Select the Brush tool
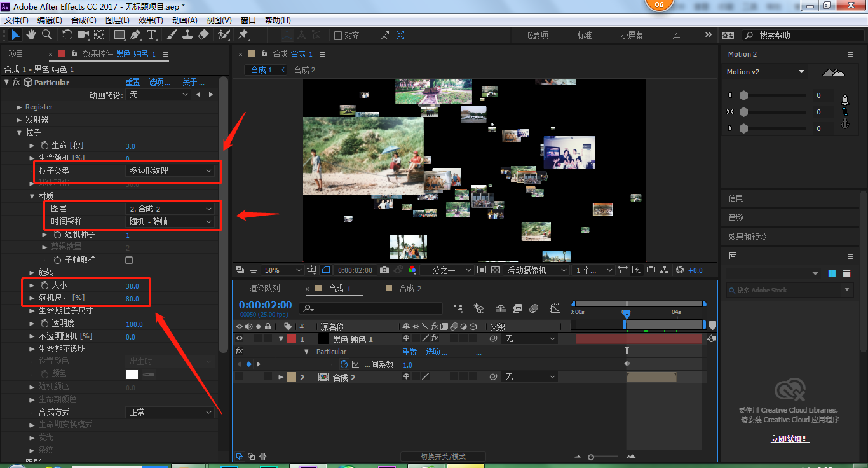This screenshot has width=868, height=468. pyautogui.click(x=172, y=34)
